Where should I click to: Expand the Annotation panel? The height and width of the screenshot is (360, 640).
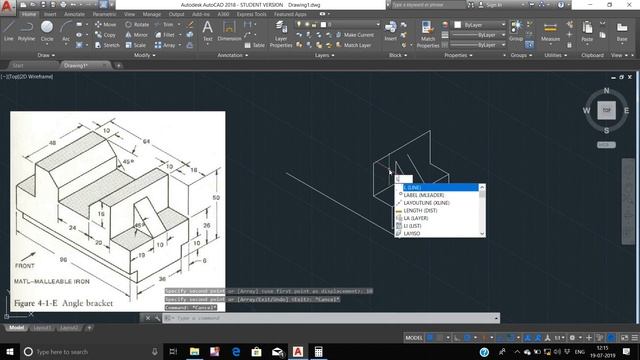pos(233,55)
